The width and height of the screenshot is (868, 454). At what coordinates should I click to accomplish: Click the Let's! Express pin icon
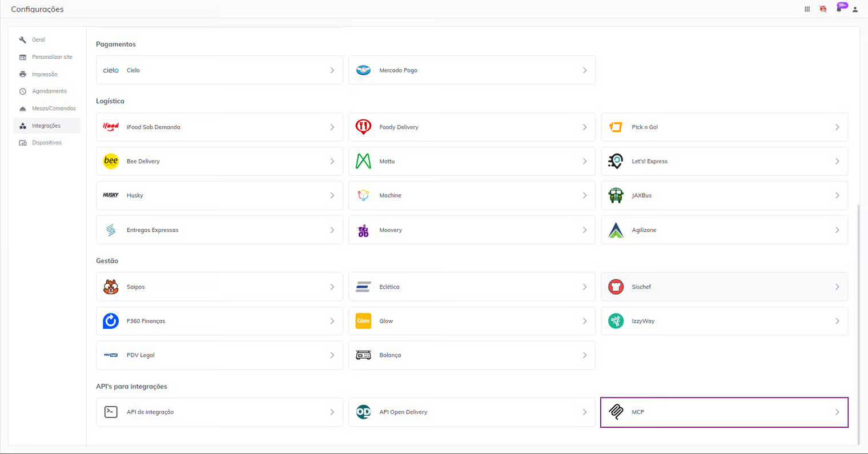[616, 161]
